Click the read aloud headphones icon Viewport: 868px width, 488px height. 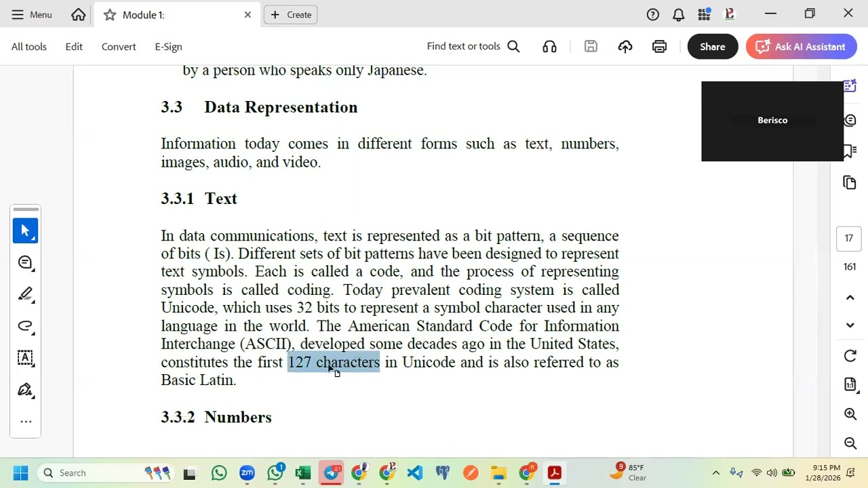pos(549,46)
